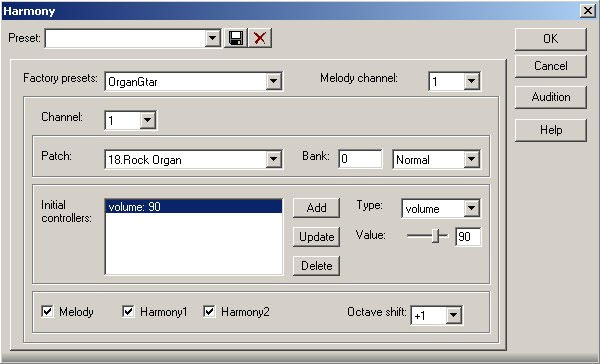
Task: Uncheck the Harmony1 checkbox
Action: pyautogui.click(x=128, y=311)
